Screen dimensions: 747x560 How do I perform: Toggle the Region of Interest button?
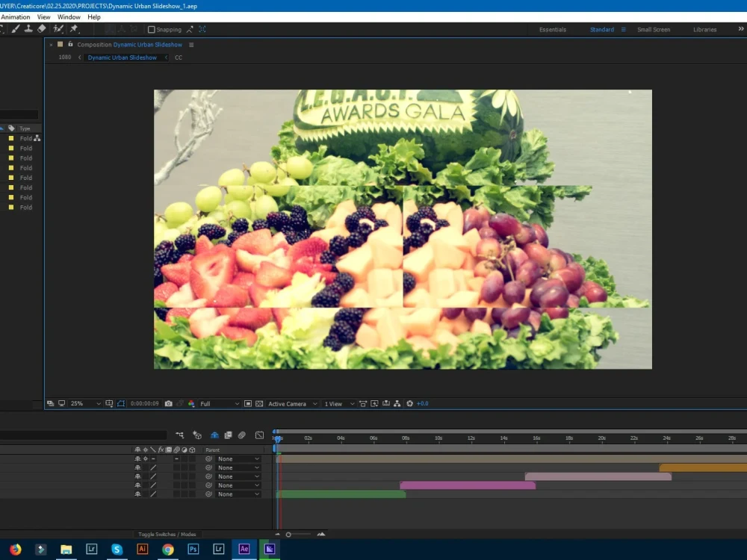(248, 403)
